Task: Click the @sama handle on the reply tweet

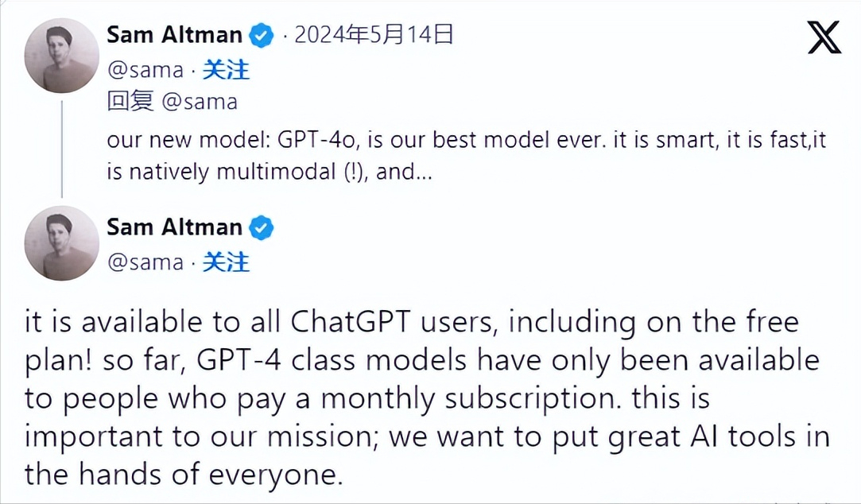Action: pos(147,262)
